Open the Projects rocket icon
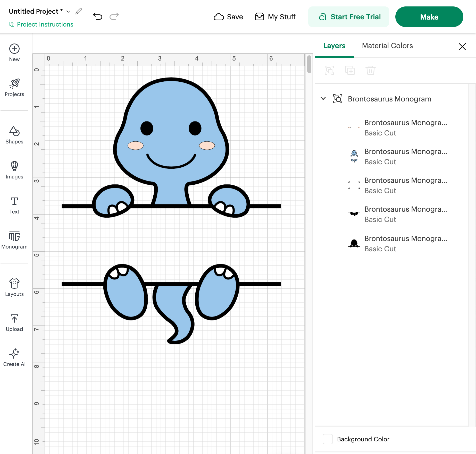 pyautogui.click(x=14, y=83)
